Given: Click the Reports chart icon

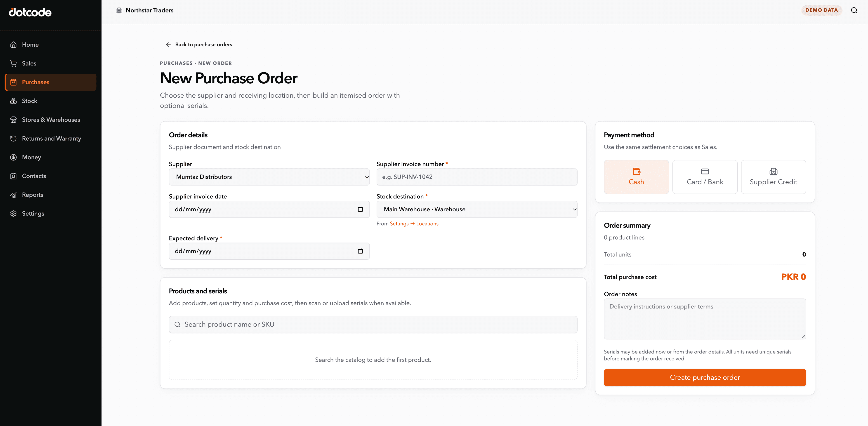Looking at the screenshot, I should pos(14,195).
